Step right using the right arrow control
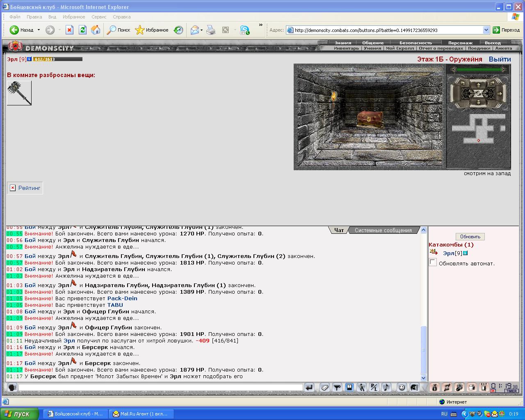 click(x=500, y=94)
